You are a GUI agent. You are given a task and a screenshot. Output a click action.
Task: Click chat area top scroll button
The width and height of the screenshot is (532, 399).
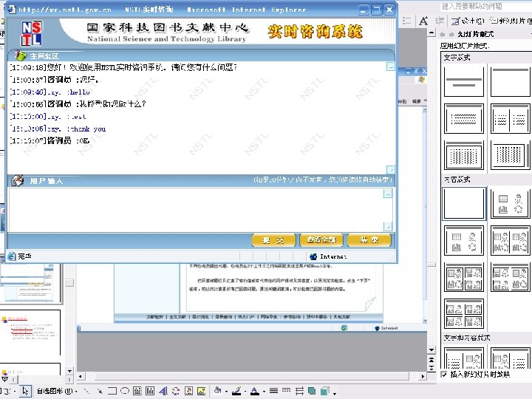(x=391, y=66)
